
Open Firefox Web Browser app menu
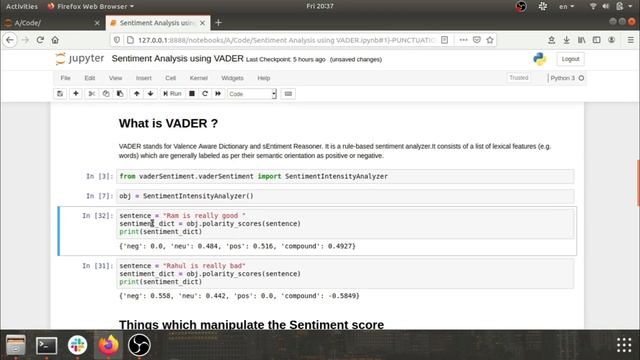91,6
